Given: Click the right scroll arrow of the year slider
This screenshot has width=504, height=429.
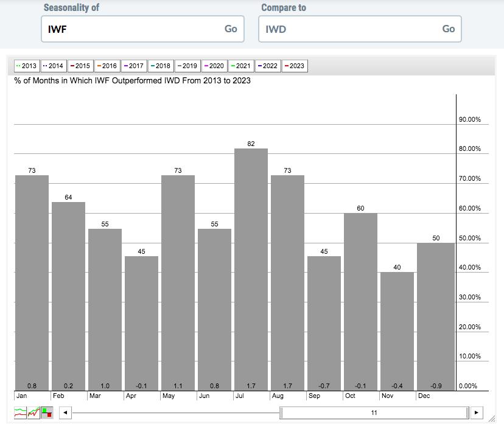Looking at the screenshot, I should point(477,413).
